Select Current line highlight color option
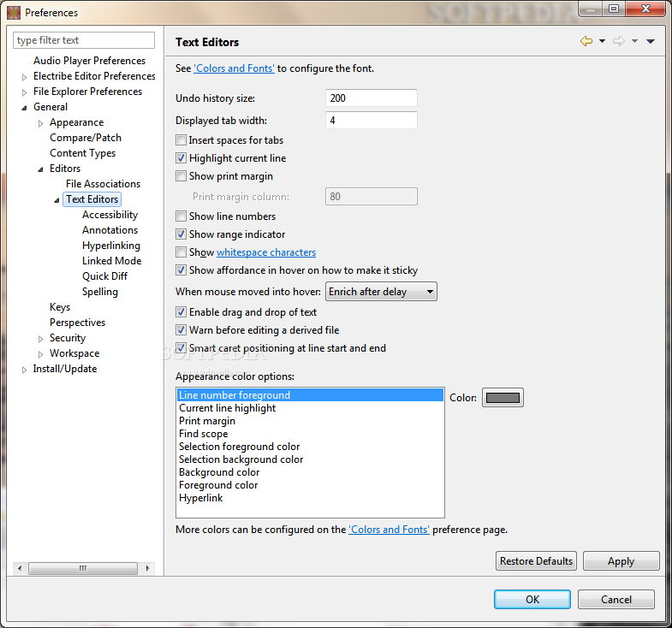The width and height of the screenshot is (672, 628). point(310,408)
